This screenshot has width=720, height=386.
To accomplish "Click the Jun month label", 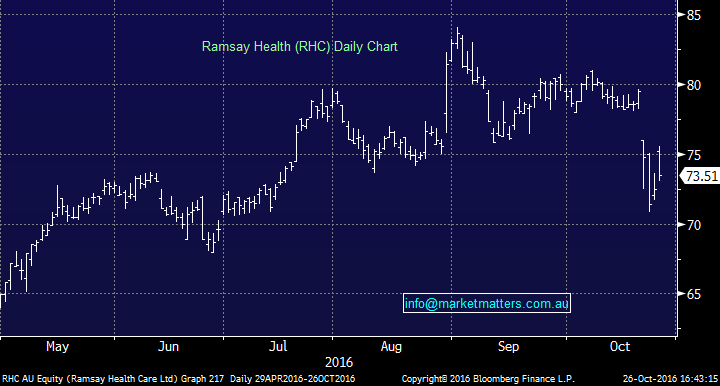I will pyautogui.click(x=168, y=347).
